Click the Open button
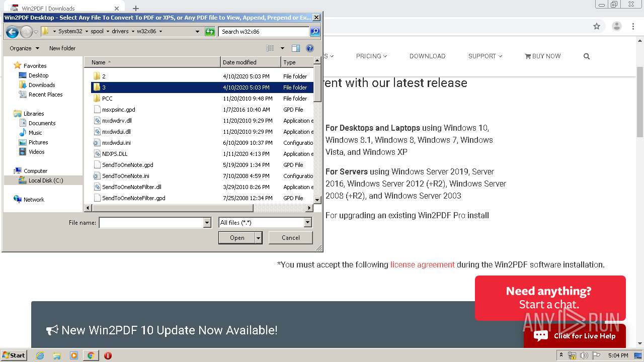 (237, 238)
